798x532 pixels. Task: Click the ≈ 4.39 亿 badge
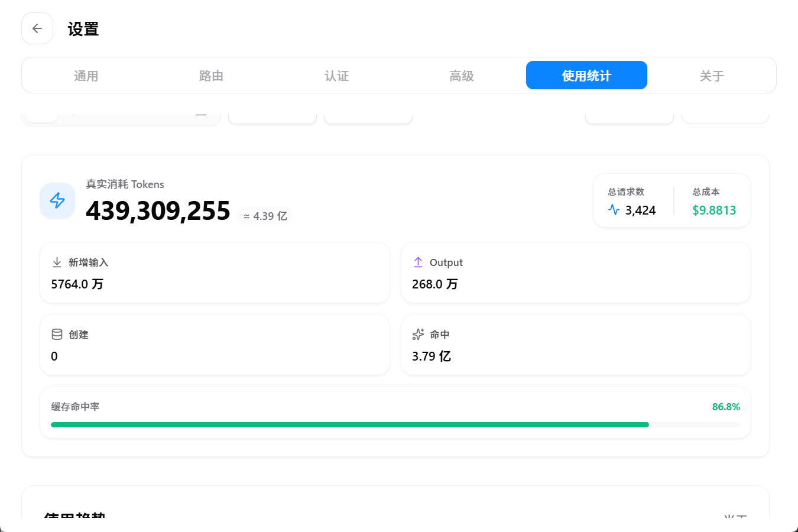(x=265, y=216)
